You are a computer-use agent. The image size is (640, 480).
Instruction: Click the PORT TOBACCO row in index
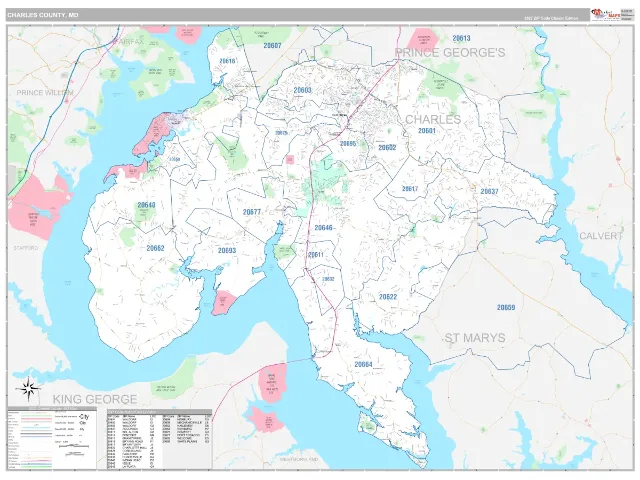click(x=188, y=435)
